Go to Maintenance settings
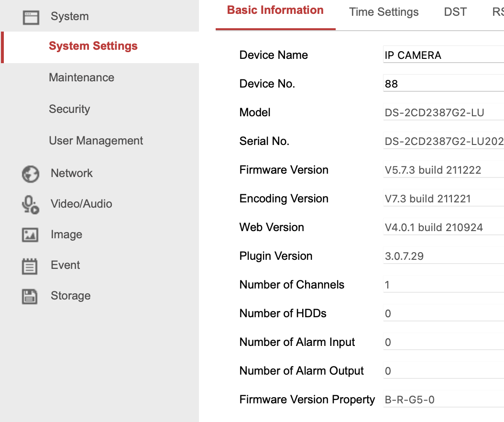This screenshot has width=504, height=422. click(81, 78)
